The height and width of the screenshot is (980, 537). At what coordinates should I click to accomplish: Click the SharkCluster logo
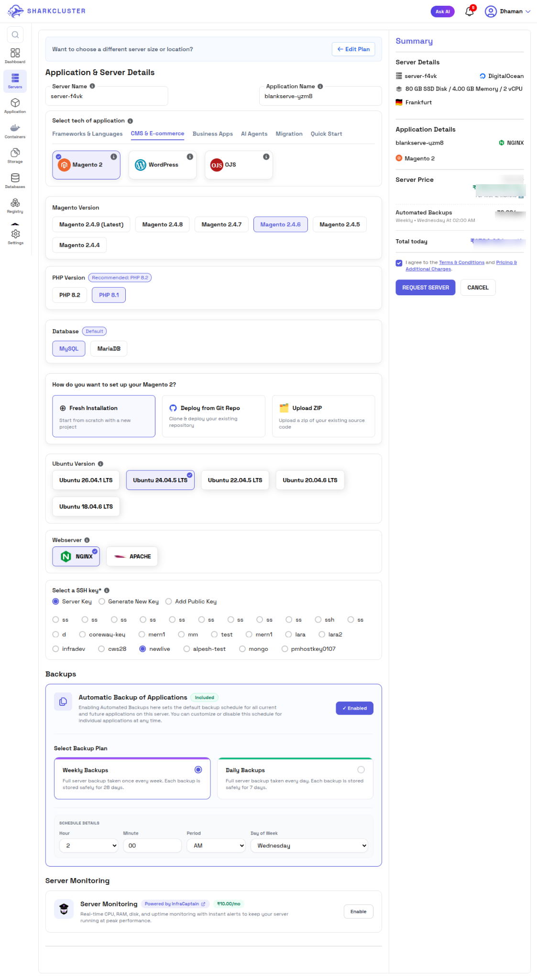[x=46, y=11]
